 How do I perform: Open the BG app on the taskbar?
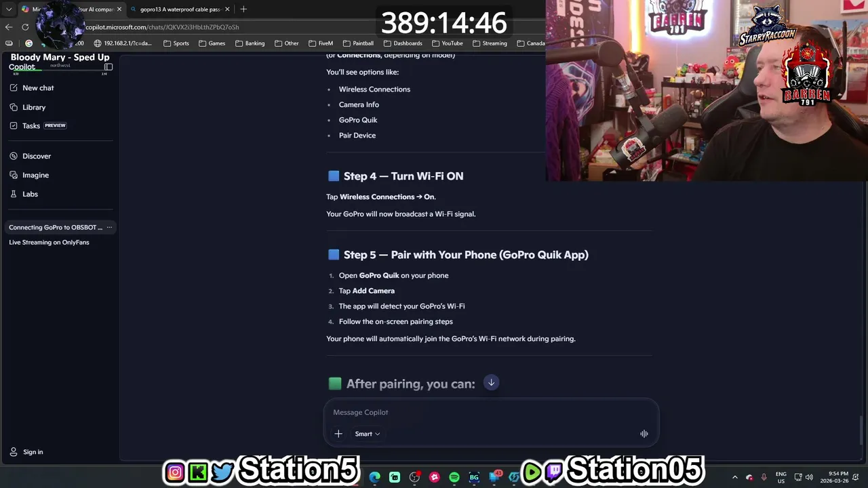[474, 477]
